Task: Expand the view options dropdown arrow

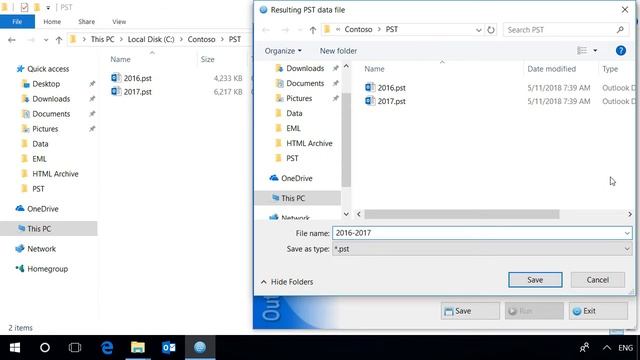Action: pos(595,51)
